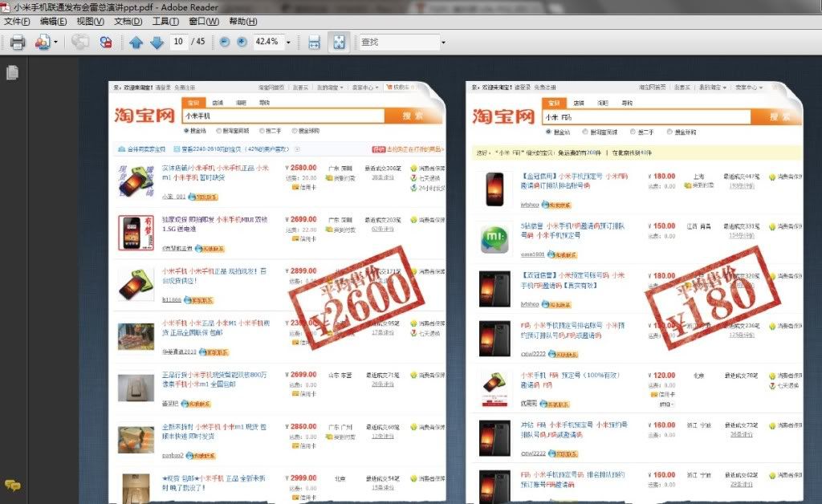The image size is (822, 504).
Task: Click the green guarantee icon on ¥150.00 listing
Action: click(772, 227)
